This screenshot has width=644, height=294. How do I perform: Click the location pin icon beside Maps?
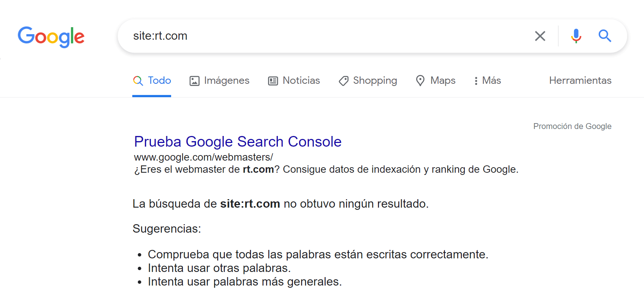(420, 80)
